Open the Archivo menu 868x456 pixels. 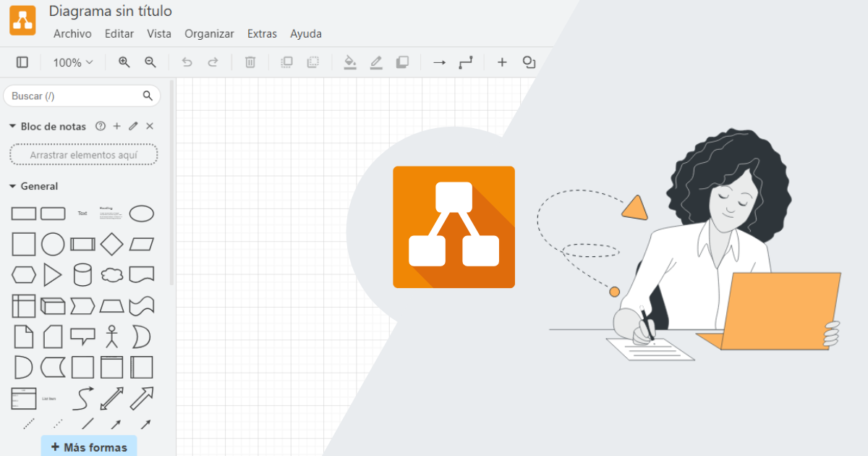pyautogui.click(x=72, y=33)
